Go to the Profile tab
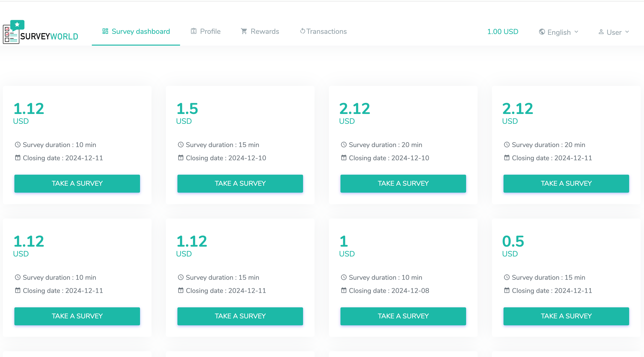The width and height of the screenshot is (644, 357). [x=205, y=31]
